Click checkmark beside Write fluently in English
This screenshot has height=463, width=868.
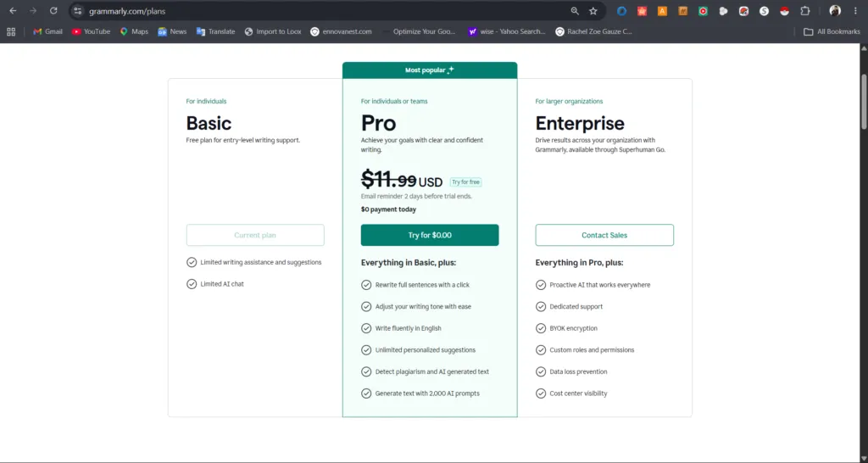click(366, 328)
